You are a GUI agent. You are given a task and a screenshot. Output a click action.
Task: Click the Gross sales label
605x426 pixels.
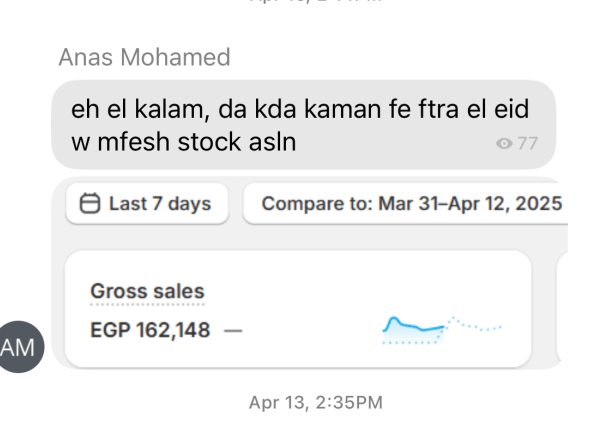(147, 291)
